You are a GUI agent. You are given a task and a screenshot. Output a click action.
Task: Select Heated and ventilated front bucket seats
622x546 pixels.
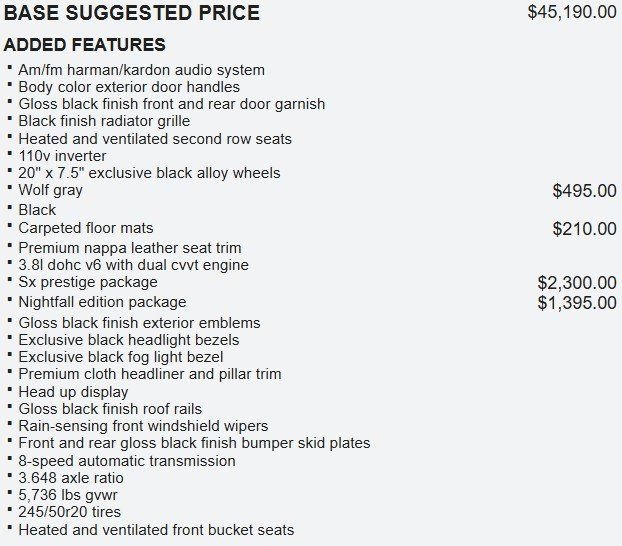click(156, 530)
